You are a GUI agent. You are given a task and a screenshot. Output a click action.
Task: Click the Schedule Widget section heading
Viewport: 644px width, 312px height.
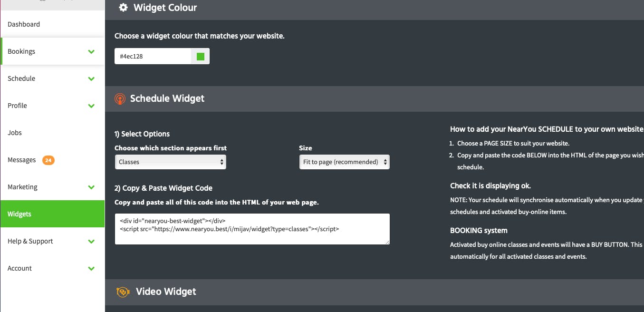click(x=167, y=98)
